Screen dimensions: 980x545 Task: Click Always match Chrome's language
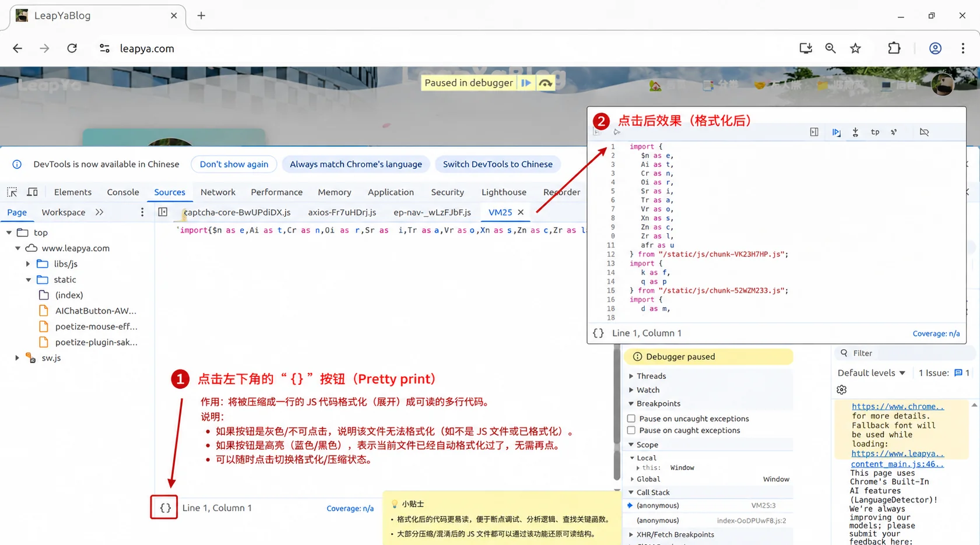[x=356, y=164]
